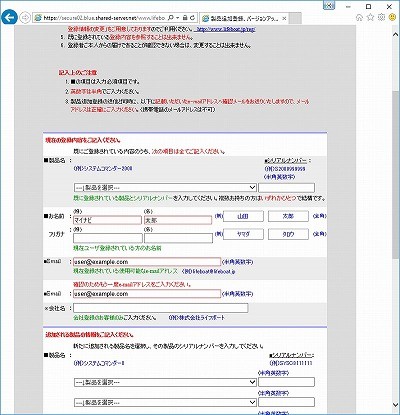This screenshot has height=415, width=400.
Task: Maximize the browser window
Action: point(368,6)
